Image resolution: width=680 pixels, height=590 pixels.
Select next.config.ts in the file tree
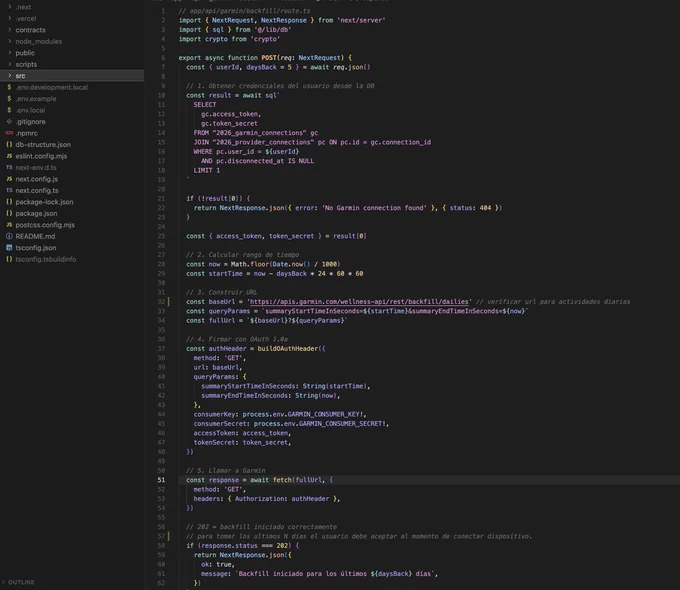[37, 190]
